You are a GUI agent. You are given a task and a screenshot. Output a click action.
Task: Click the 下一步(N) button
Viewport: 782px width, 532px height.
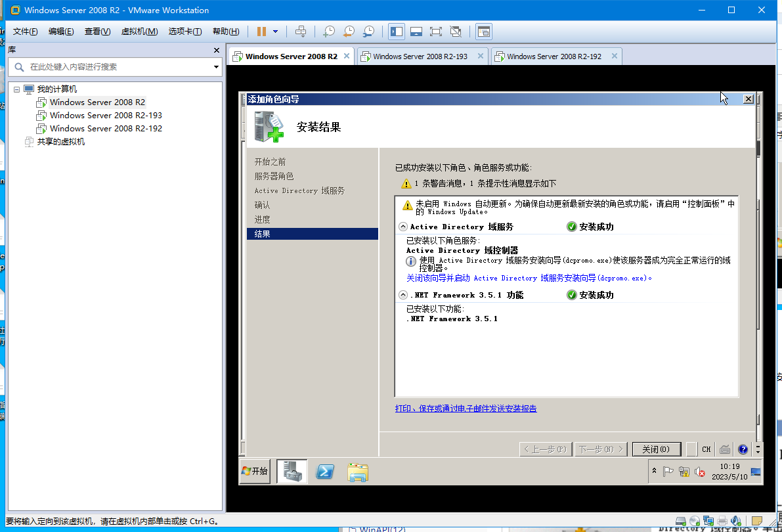(x=601, y=449)
